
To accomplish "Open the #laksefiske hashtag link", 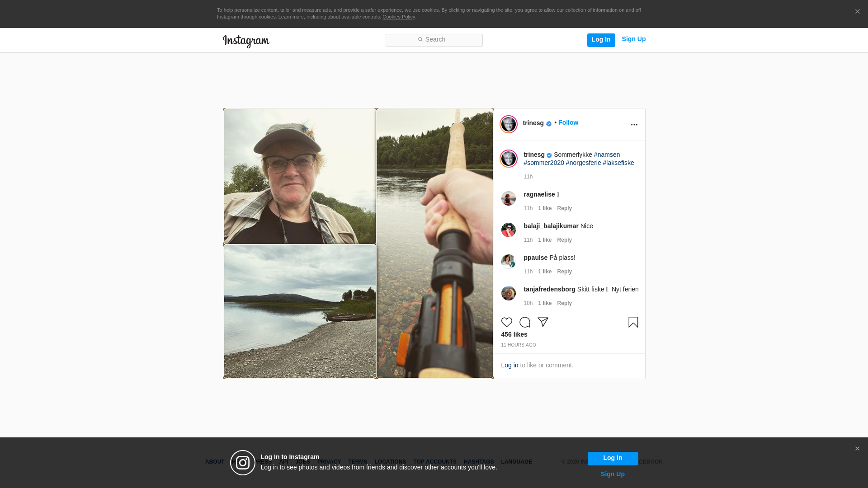I will point(618,163).
